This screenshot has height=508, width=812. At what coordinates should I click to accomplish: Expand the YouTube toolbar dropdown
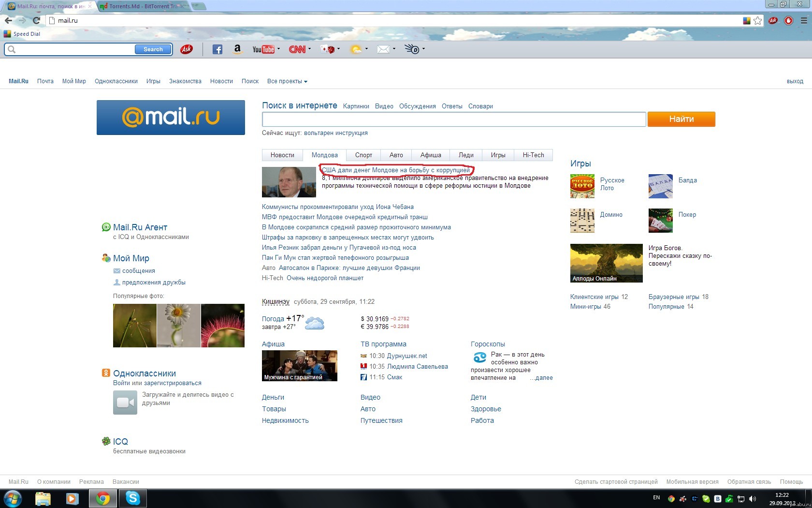click(x=278, y=49)
